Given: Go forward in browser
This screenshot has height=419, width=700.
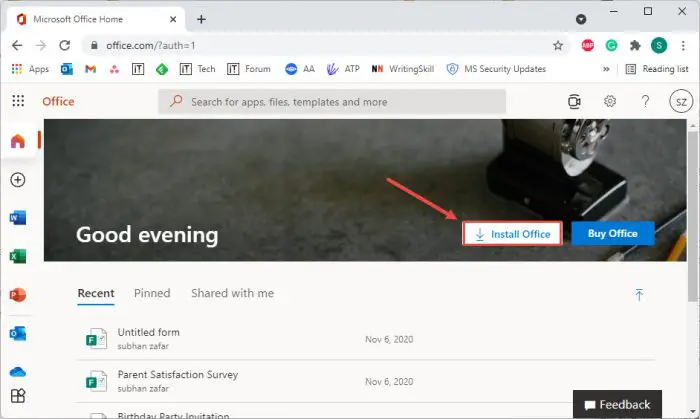Looking at the screenshot, I should pos(41,45).
